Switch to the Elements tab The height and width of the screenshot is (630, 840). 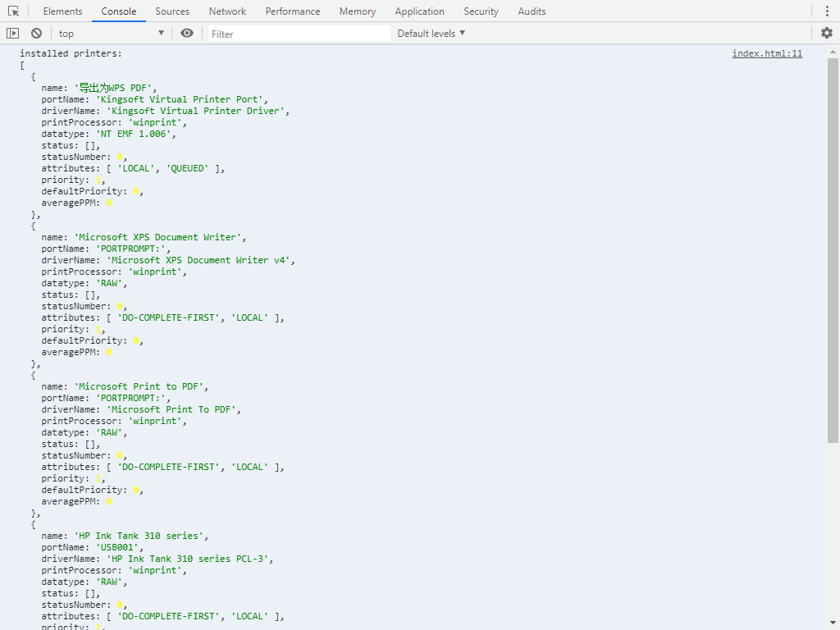pos(62,11)
